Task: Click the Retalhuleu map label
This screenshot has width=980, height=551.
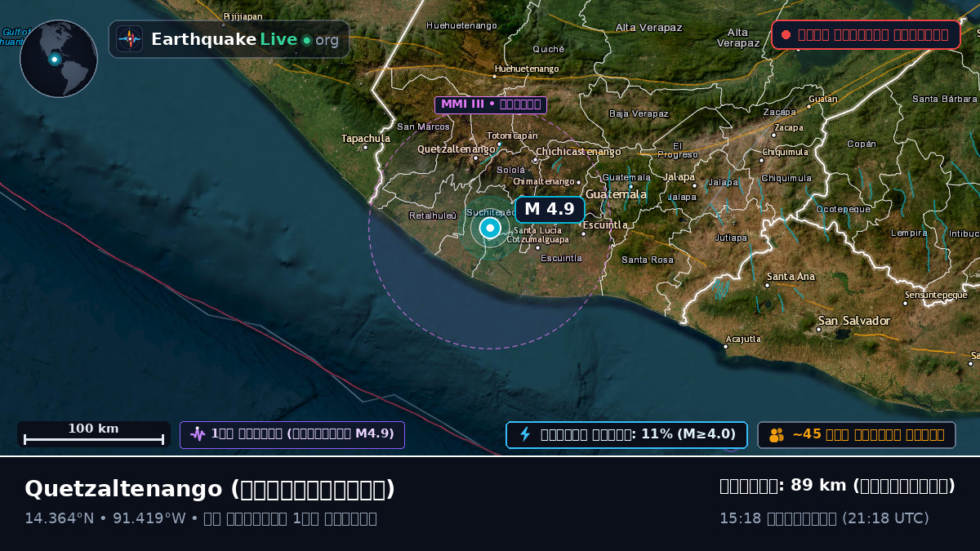Action: (x=433, y=216)
